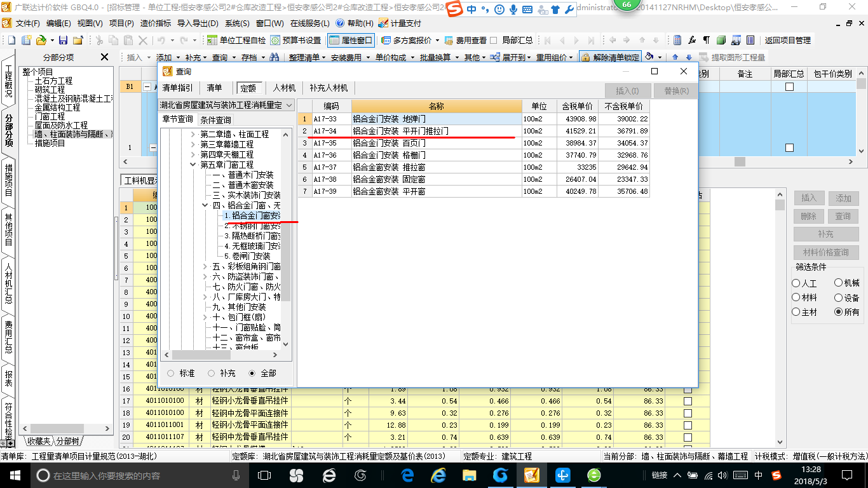Screen dimensions: 868x488
Task: Select the 人工 filter radio button
Action: pyautogui.click(x=796, y=283)
